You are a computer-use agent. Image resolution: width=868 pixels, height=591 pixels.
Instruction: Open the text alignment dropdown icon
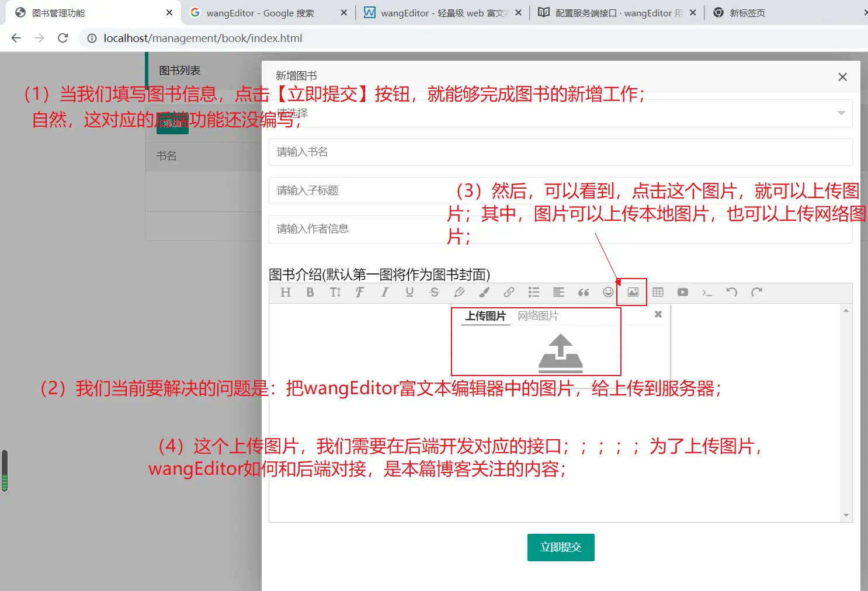coord(558,292)
